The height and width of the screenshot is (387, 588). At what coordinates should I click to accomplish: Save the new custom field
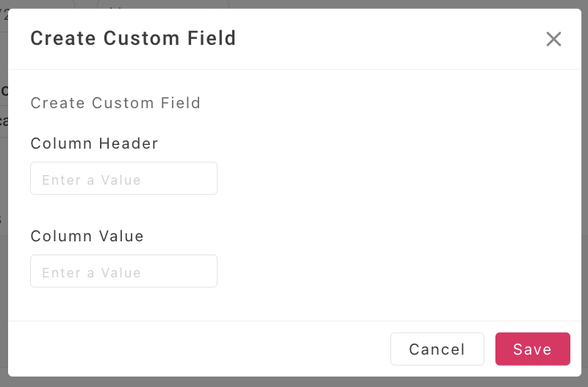point(532,349)
